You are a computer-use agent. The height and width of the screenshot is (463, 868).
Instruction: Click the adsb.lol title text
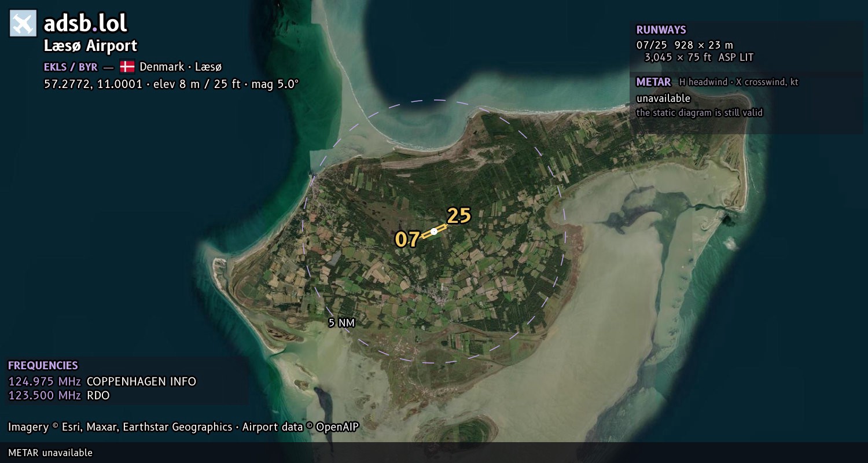[x=86, y=23]
